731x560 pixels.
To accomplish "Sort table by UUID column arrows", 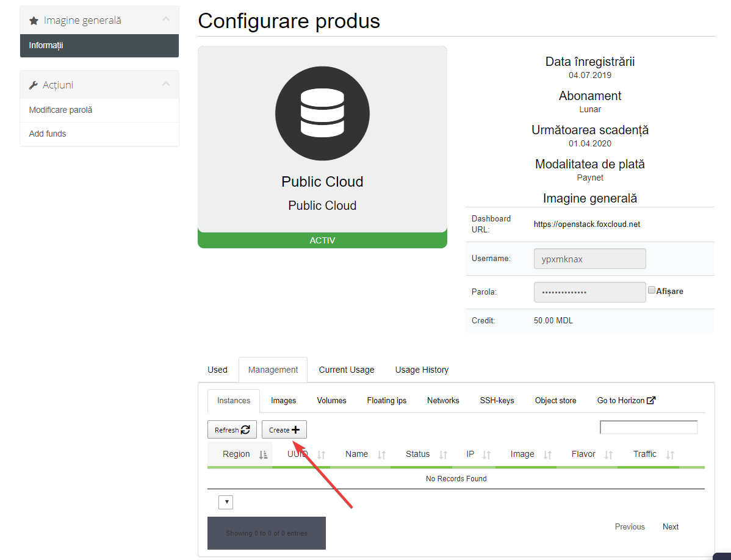I will pos(322,454).
